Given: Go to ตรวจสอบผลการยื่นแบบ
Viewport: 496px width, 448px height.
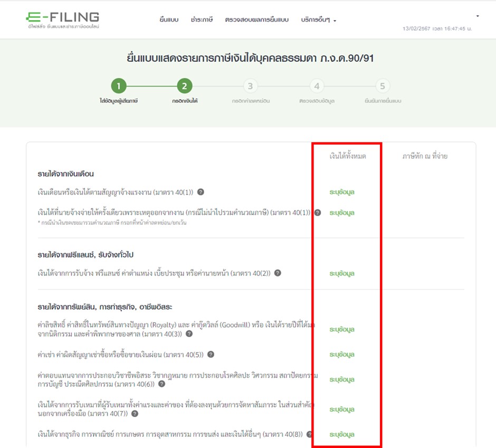Looking at the screenshot, I should click(x=257, y=20).
